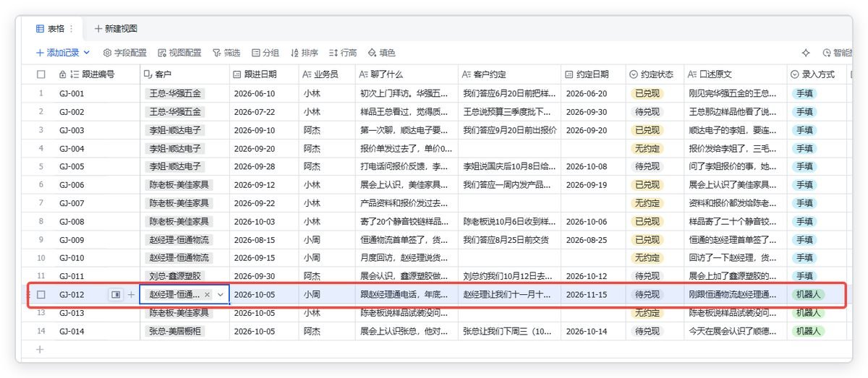Click the 口述原文 cell of row GJ-001
The width and height of the screenshot is (868, 378).
click(x=736, y=93)
